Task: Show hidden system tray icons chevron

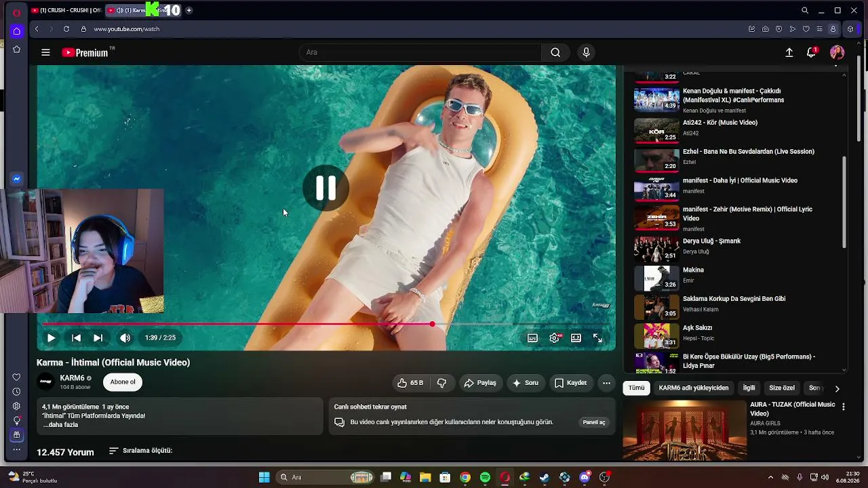Action: click(x=770, y=477)
